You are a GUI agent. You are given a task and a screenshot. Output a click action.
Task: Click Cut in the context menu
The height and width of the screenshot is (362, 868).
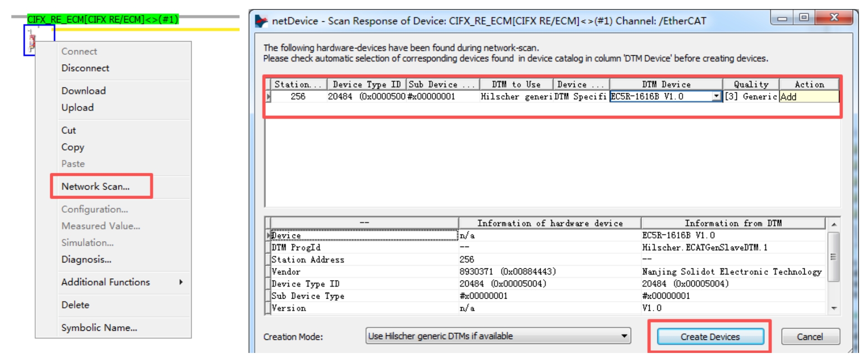pyautogui.click(x=68, y=130)
